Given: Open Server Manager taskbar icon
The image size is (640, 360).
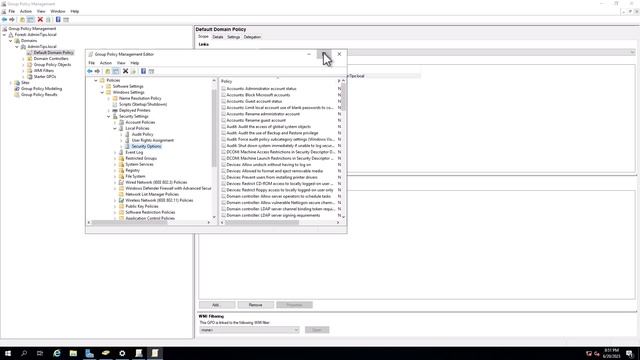Looking at the screenshot, I should pyautogui.click(x=89, y=353).
